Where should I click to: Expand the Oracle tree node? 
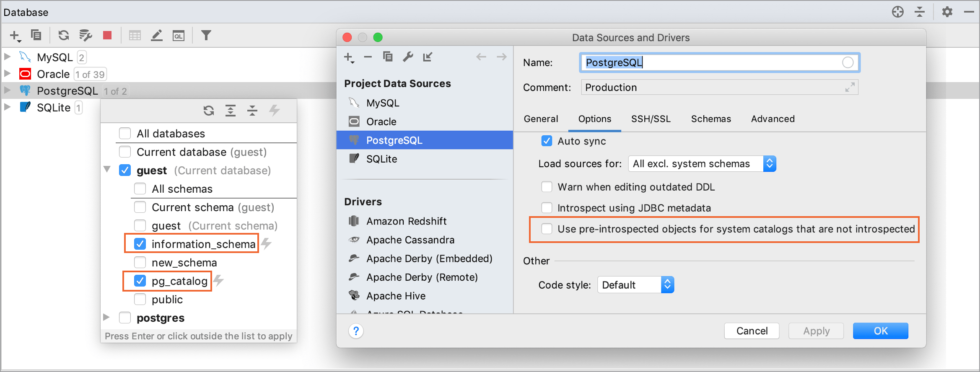pos(7,74)
